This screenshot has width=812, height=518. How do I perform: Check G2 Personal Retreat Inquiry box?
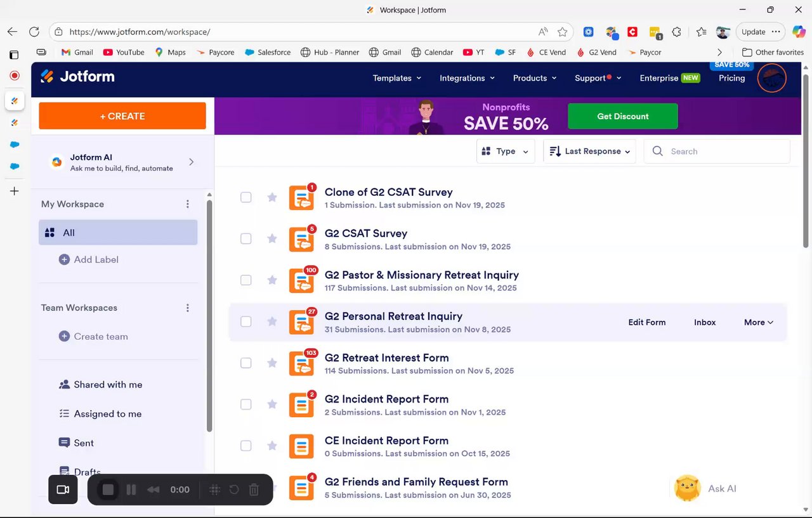(x=246, y=321)
